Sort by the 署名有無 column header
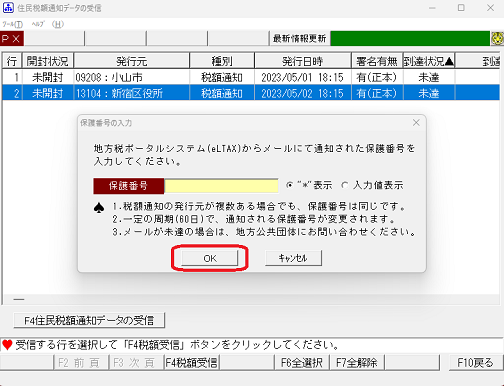Image resolution: width=504 pixels, height=386 pixels. coord(377,61)
